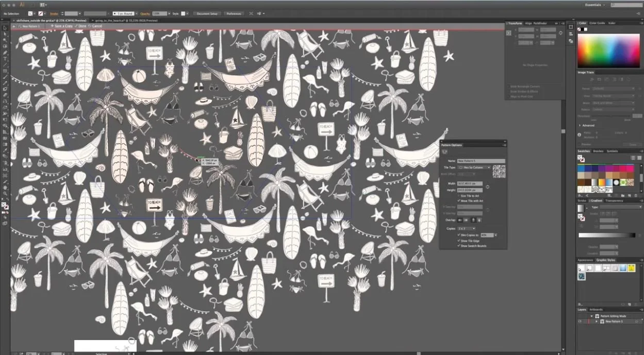644x355 pixels.
Task: Expand the New Pattern 5 layer
Action: [x=597, y=322]
